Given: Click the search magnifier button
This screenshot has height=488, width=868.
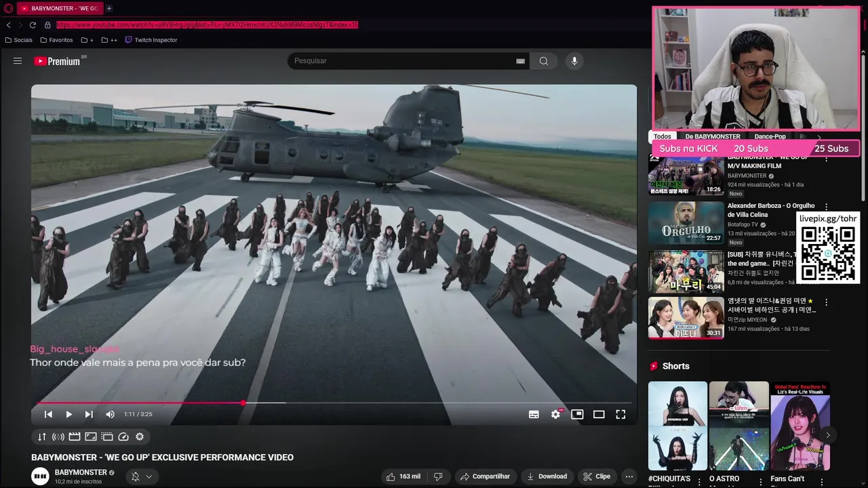Looking at the screenshot, I should tap(544, 61).
